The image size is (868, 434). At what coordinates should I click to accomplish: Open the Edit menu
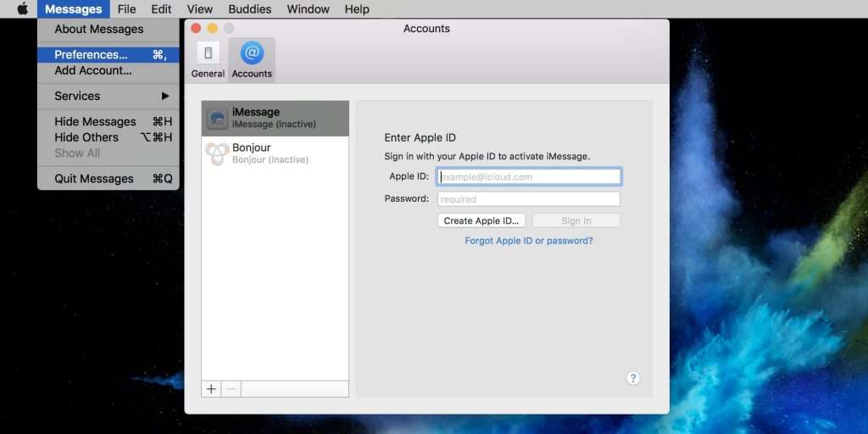[x=162, y=8]
